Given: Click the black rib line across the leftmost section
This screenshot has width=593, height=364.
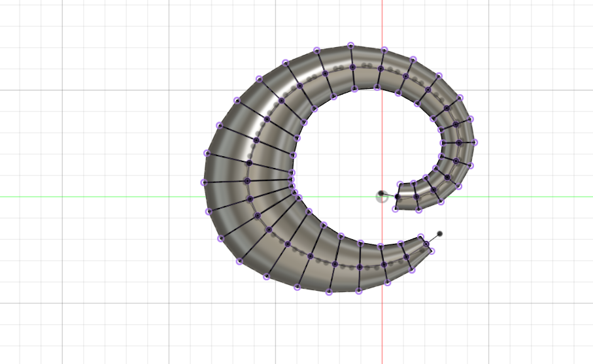Looking at the screenshot, I should 226,182.
